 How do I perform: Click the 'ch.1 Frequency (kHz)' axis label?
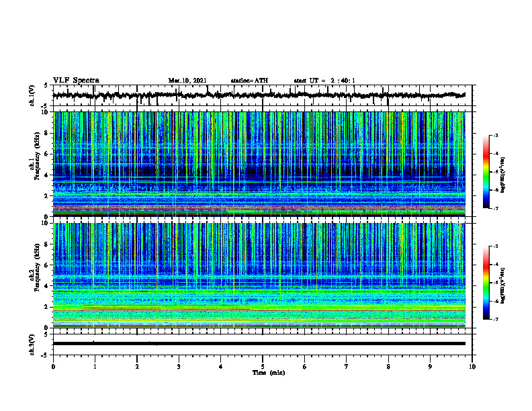pos(35,156)
